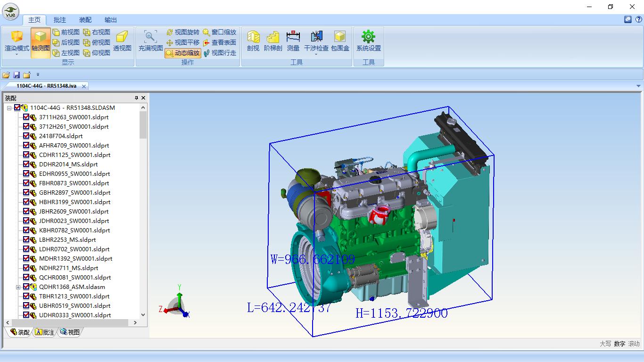
Task: Start 视图行走 walk-through mode
Action: click(x=220, y=53)
